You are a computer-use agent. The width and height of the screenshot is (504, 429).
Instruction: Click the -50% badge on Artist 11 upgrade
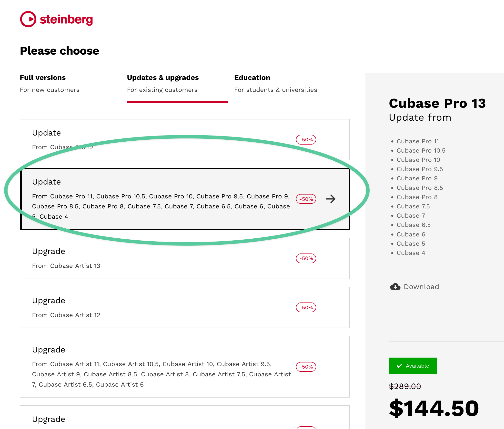[x=306, y=367]
